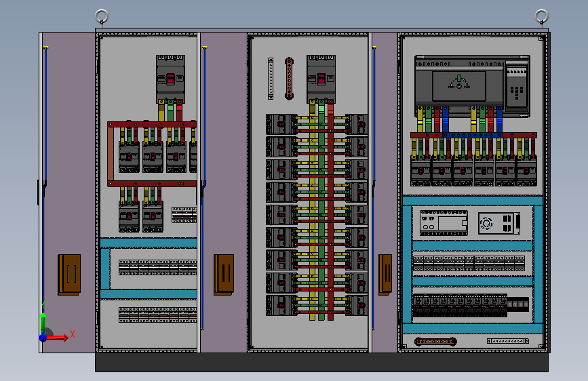
Task: Click the red X axis arrow of the triad
Action: point(59,338)
